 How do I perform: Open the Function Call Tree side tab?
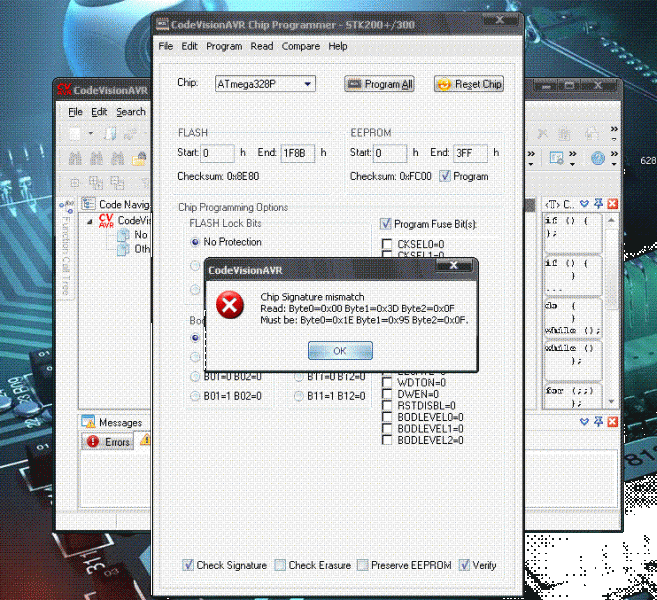pos(66,249)
